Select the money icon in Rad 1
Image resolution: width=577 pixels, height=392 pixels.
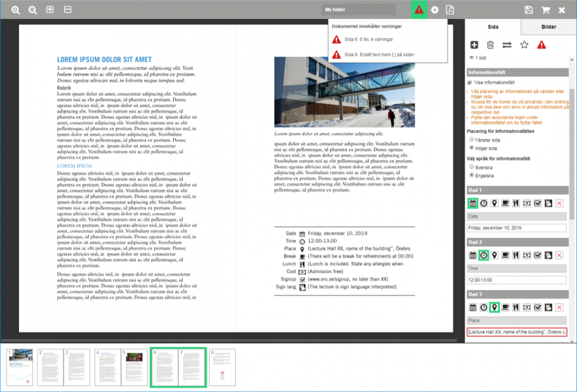pyautogui.click(x=527, y=203)
